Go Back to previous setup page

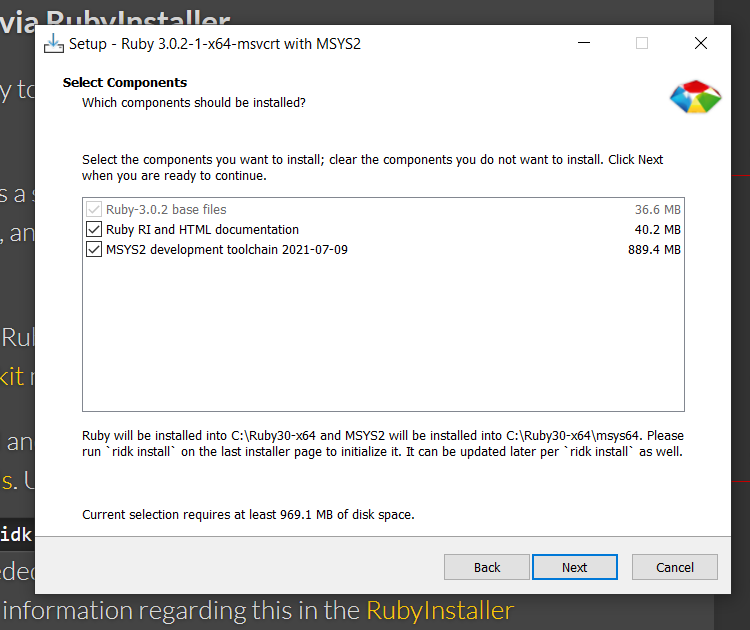click(x=486, y=567)
